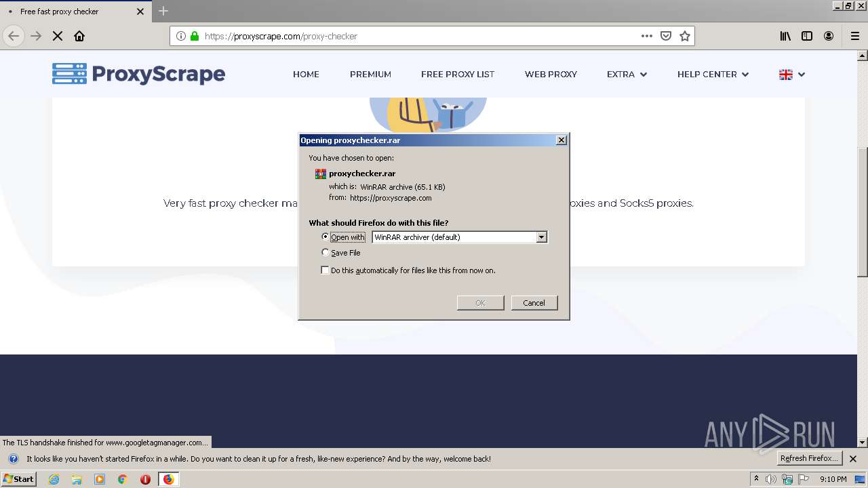Show hidden tray icons arrow
The height and width of the screenshot is (488, 868).
coord(756,479)
